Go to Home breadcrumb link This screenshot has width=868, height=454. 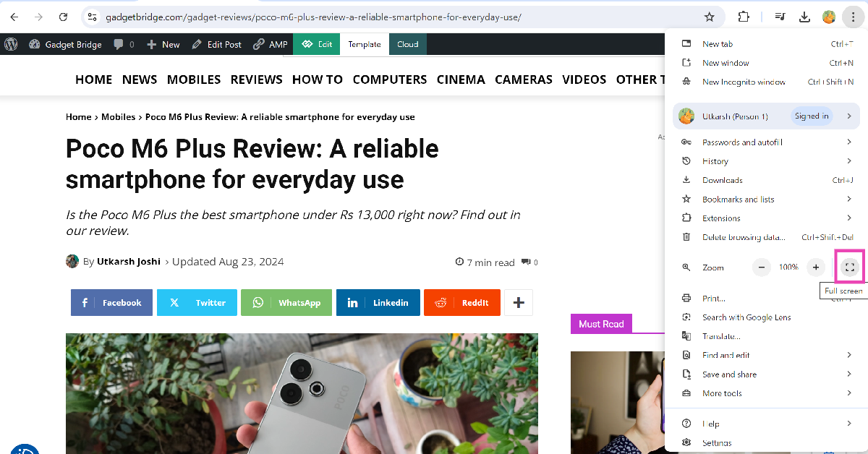(x=79, y=116)
